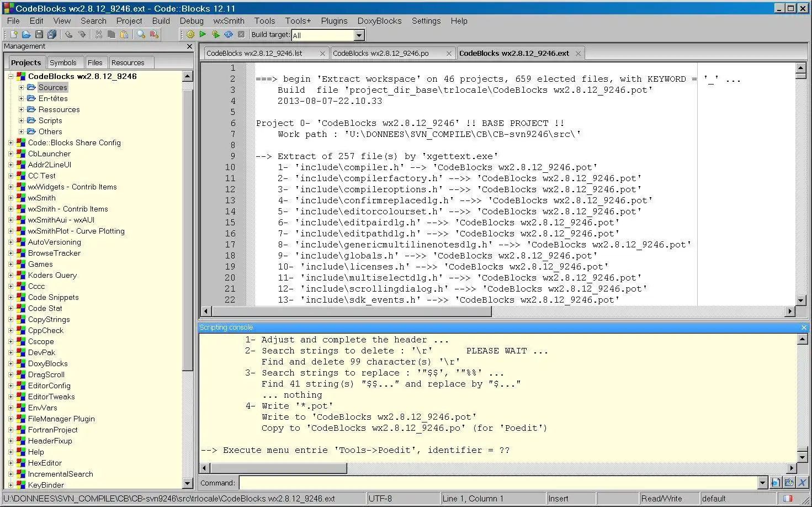The height and width of the screenshot is (507, 812).
Task: Click the editor vertical scroll down arrow
Action: (x=801, y=300)
